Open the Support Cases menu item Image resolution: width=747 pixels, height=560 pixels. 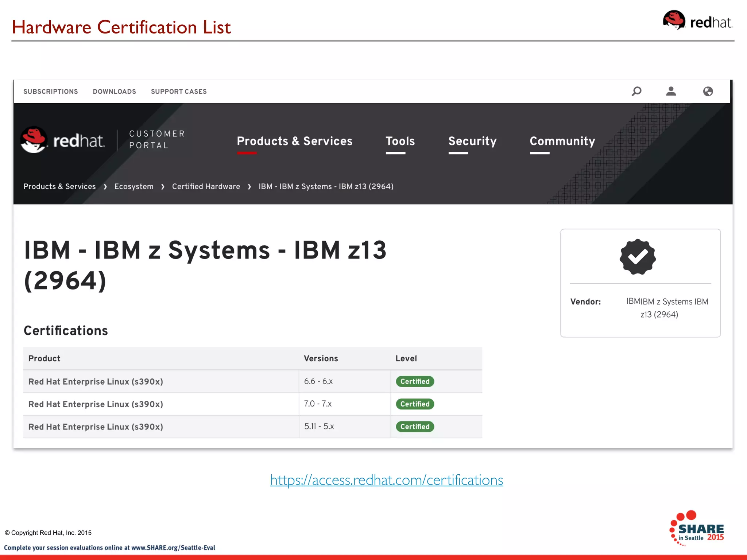(179, 92)
